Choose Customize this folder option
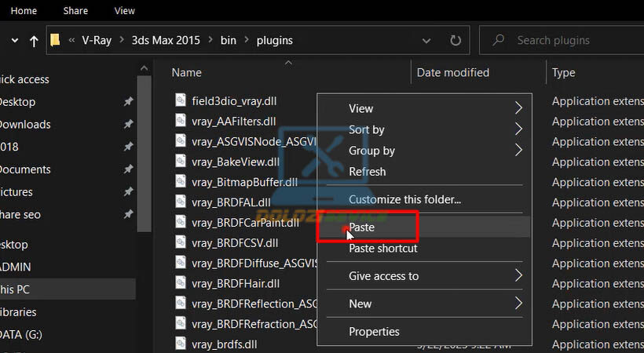The image size is (644, 353). pos(424,199)
